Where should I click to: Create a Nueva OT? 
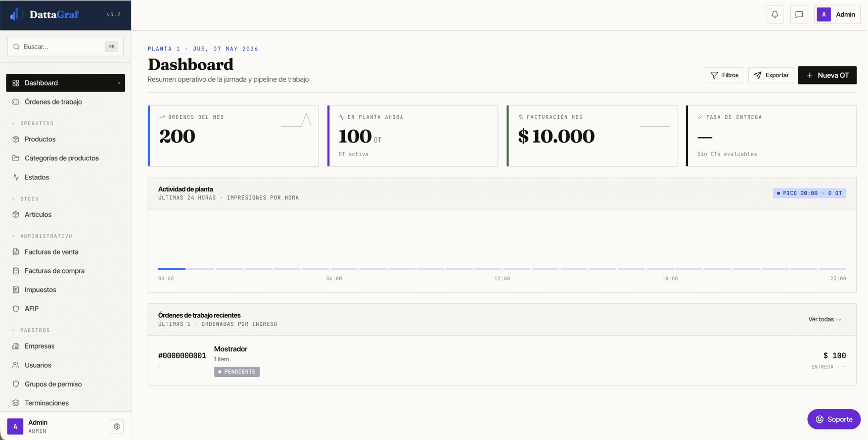coord(827,75)
